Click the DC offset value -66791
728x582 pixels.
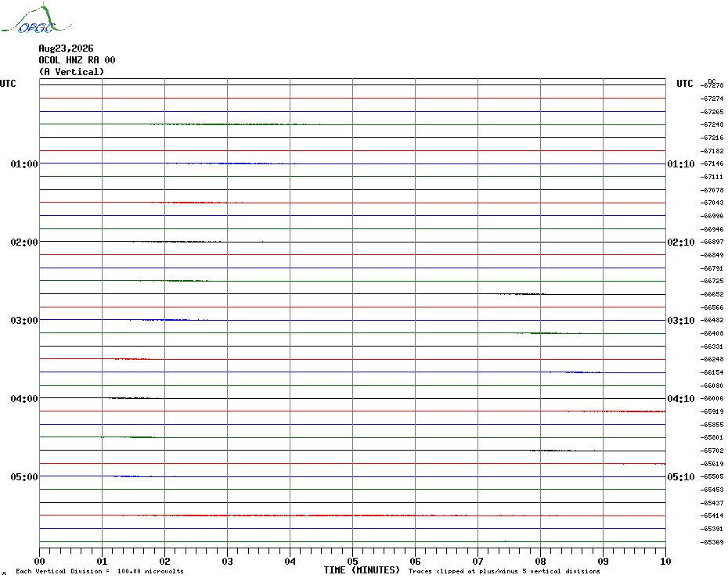click(x=712, y=268)
